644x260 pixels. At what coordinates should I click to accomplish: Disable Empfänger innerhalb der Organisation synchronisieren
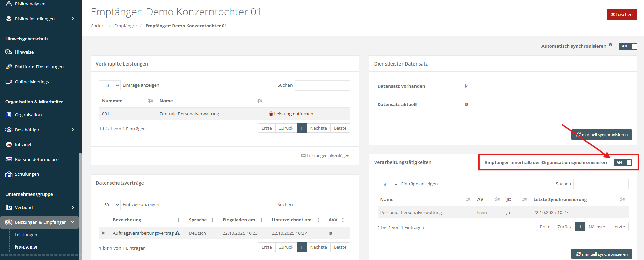coord(623,163)
